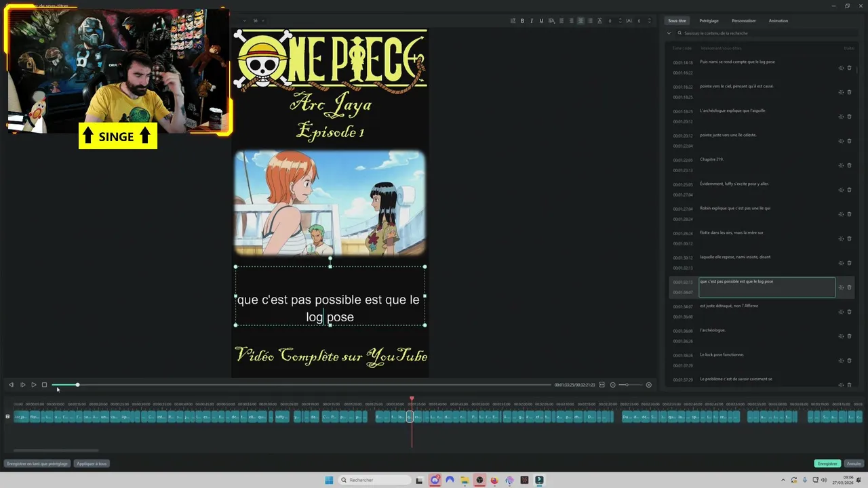Split subtitle 'pointe juste vers une île céleste'

(841, 141)
